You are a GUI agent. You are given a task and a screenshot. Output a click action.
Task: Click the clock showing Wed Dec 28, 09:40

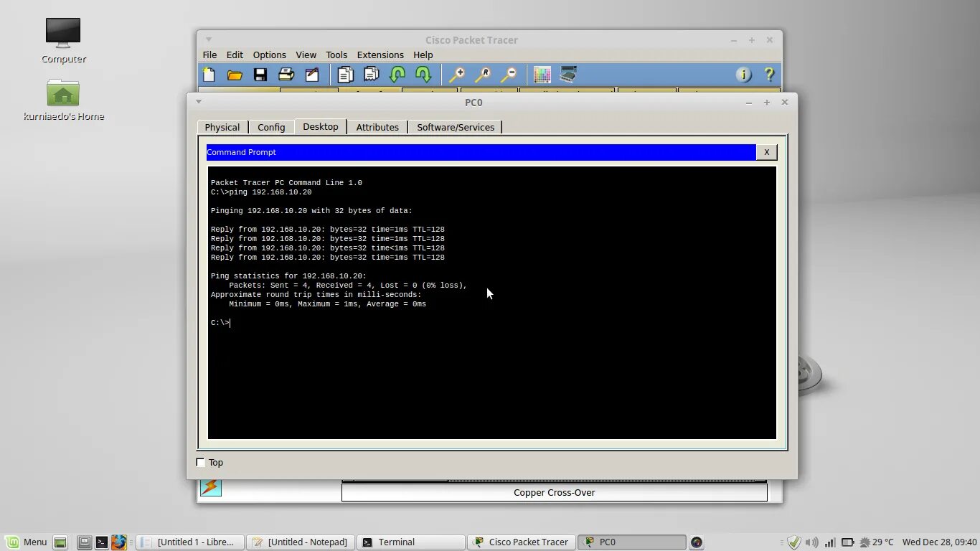[x=939, y=542]
